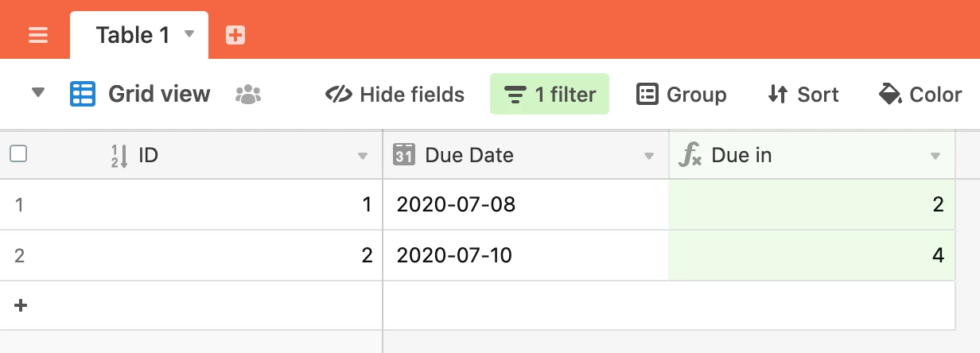Click the formula icon in Due in header
Image resolution: width=980 pixels, height=353 pixels.
point(690,155)
